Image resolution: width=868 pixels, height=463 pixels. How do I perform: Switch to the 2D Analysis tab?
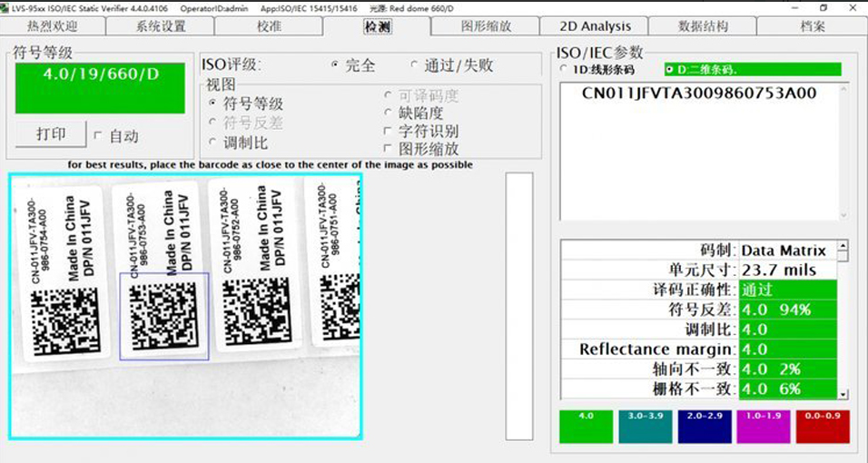(595, 26)
